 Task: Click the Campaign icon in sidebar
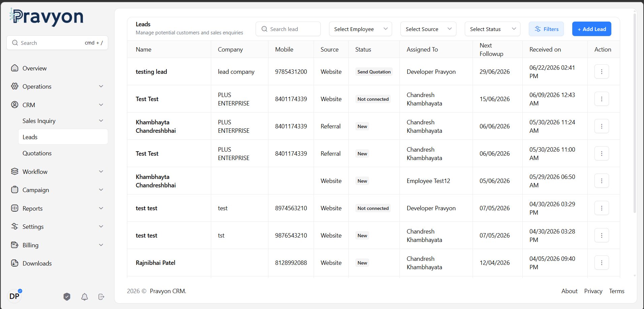[x=14, y=190]
